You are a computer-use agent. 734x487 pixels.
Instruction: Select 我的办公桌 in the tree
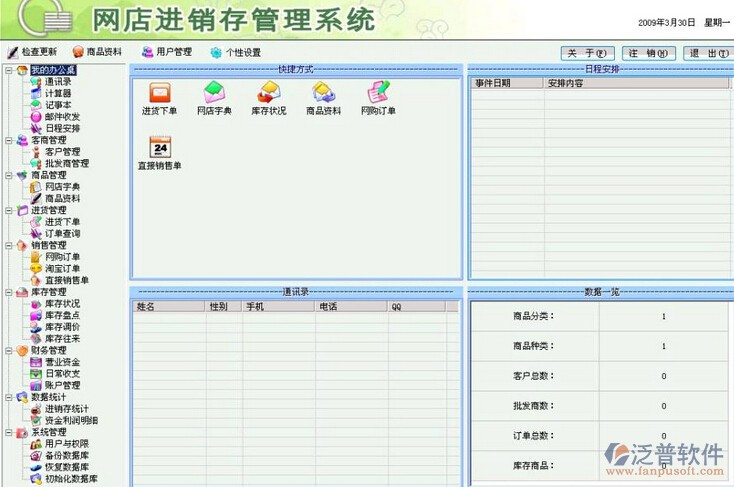53,70
